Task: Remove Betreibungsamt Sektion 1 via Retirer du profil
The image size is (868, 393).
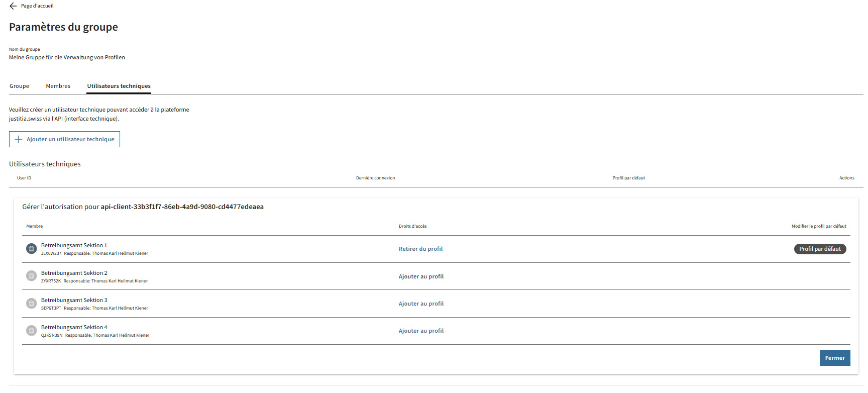Action: [x=421, y=249]
